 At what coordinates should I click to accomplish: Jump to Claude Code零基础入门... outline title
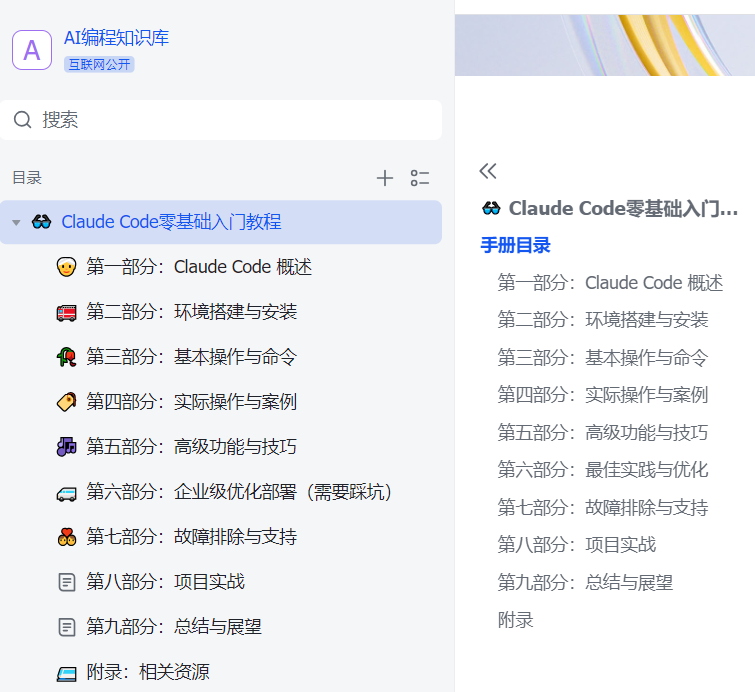click(x=623, y=209)
